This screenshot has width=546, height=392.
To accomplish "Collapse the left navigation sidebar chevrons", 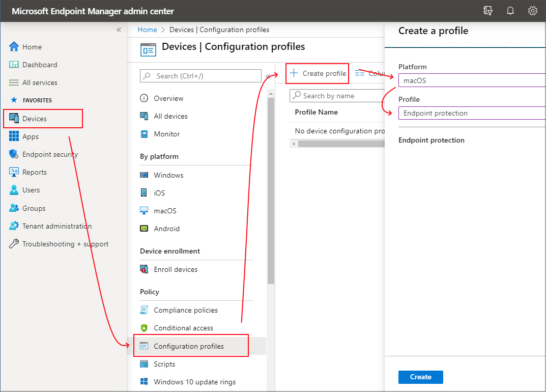I will [119, 30].
